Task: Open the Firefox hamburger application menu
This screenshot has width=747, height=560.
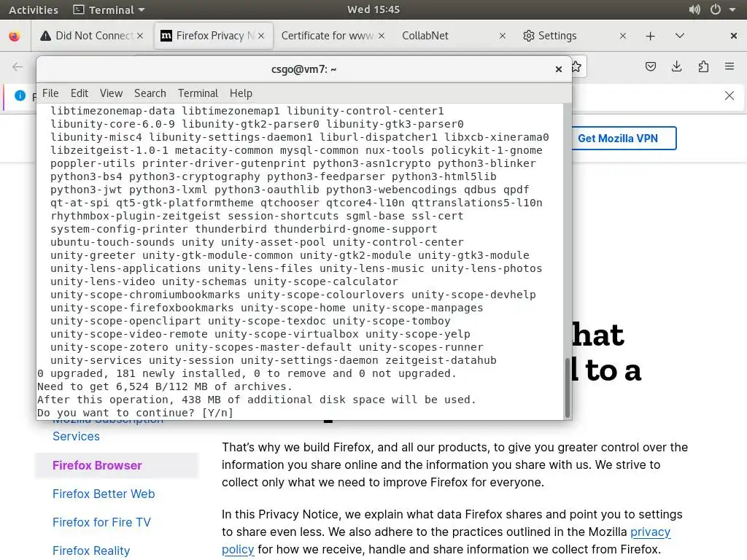Action: coord(729,66)
